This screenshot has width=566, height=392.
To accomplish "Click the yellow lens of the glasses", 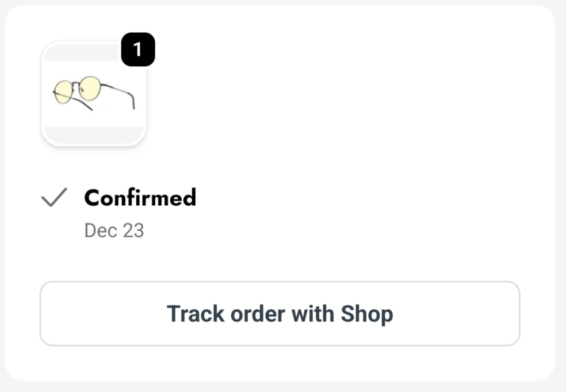I will tap(90, 88).
